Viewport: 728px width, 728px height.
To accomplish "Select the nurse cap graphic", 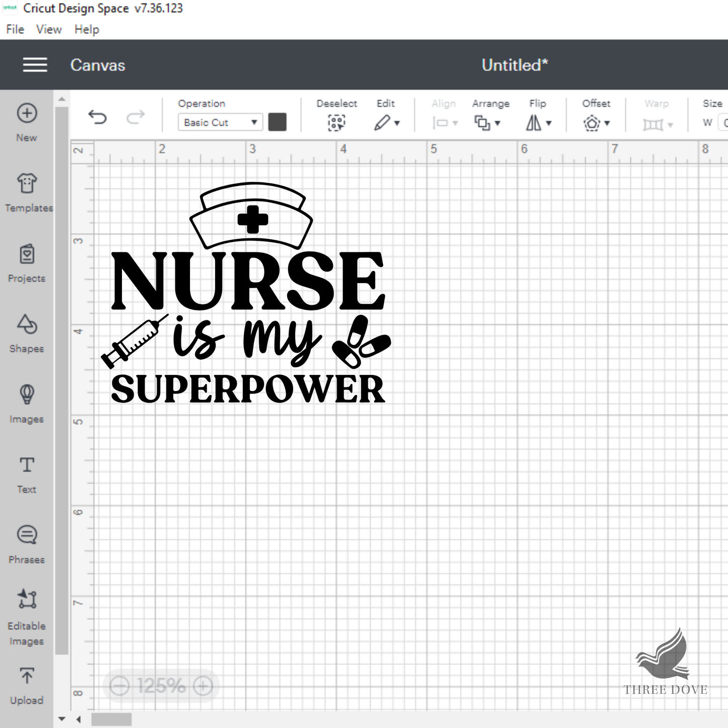I will [x=251, y=216].
